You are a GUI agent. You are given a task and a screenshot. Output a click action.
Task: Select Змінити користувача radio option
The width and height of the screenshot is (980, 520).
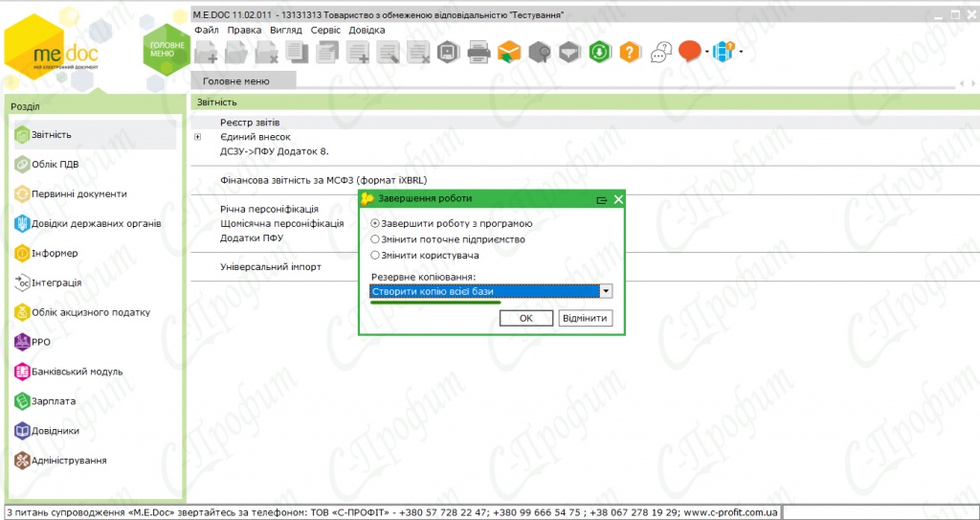click(x=425, y=256)
